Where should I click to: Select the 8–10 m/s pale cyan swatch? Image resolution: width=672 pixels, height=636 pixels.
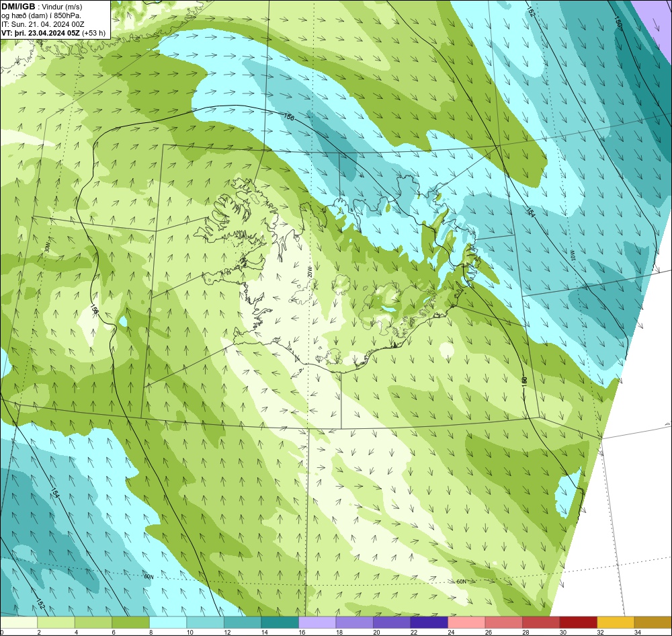point(168,622)
